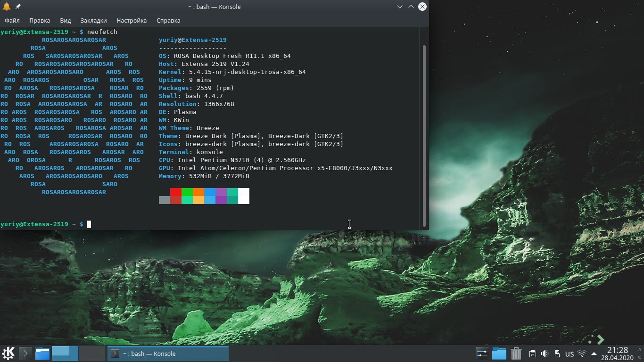Click the 'Theme: Breeze Dark [Plasma]' line
This screenshot has width=644, height=362.
[251, 136]
